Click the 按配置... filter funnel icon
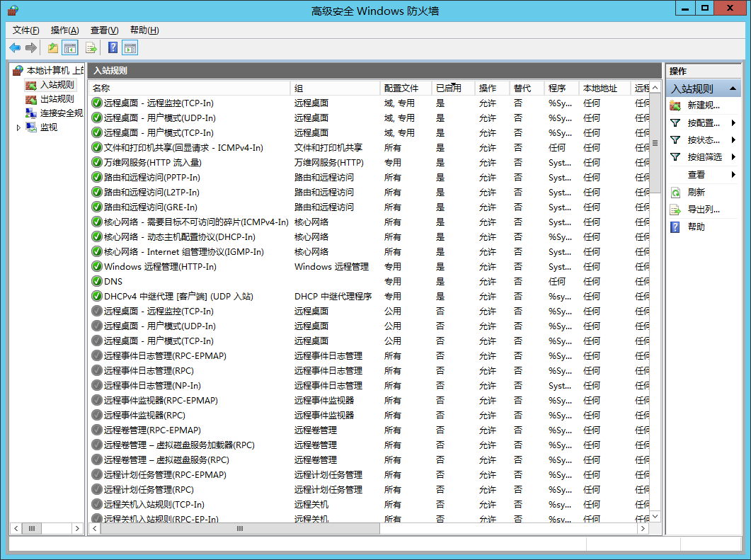 click(675, 123)
